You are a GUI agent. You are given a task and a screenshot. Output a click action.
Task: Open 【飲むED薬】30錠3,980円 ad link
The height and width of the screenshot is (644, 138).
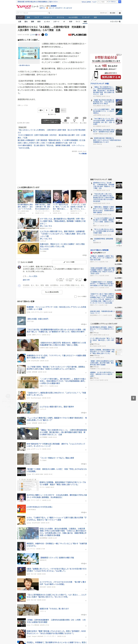pos(38,319)
